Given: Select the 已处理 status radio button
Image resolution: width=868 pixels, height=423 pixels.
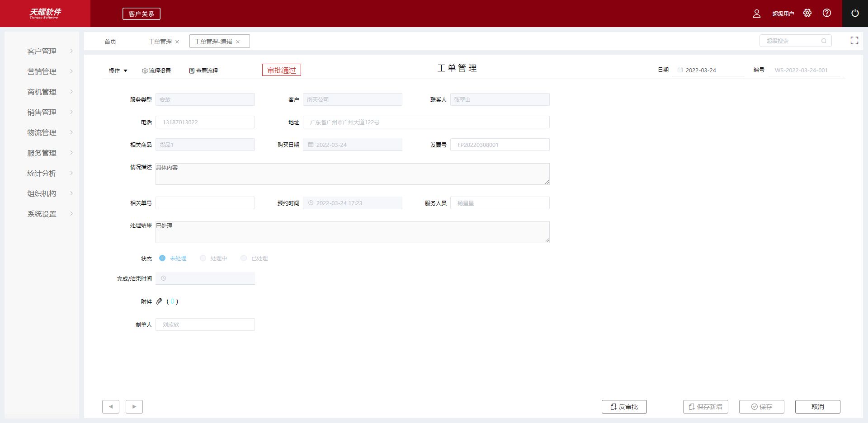Looking at the screenshot, I should click(244, 258).
